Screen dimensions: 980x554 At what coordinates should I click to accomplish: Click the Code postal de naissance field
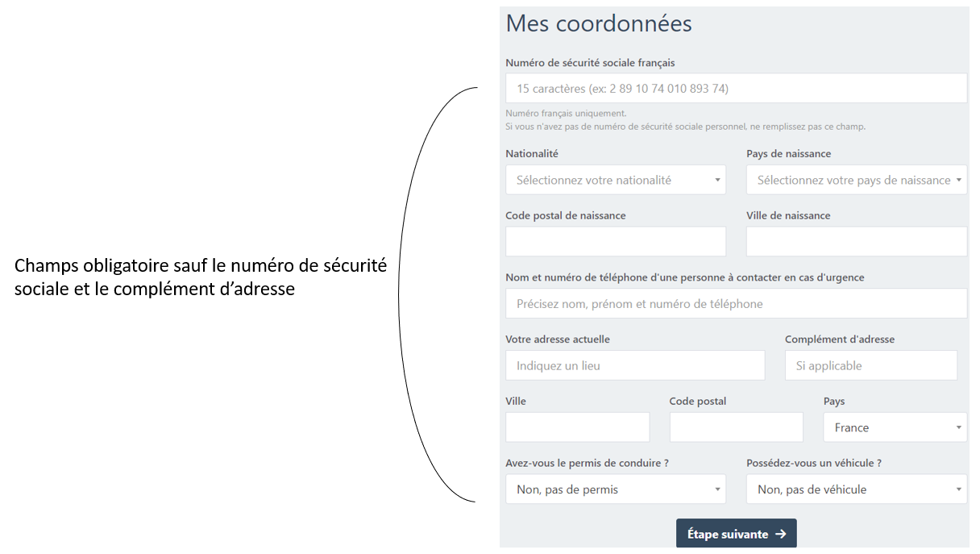615,242
